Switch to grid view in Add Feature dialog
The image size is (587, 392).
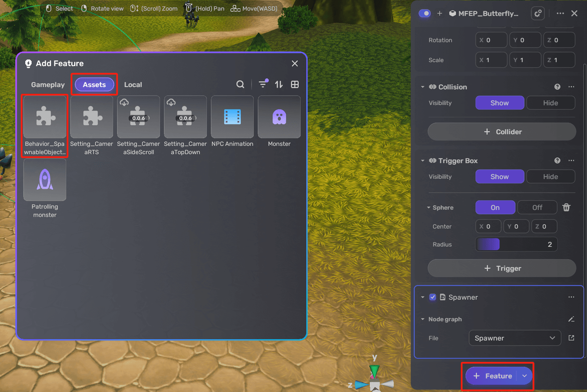click(x=294, y=84)
